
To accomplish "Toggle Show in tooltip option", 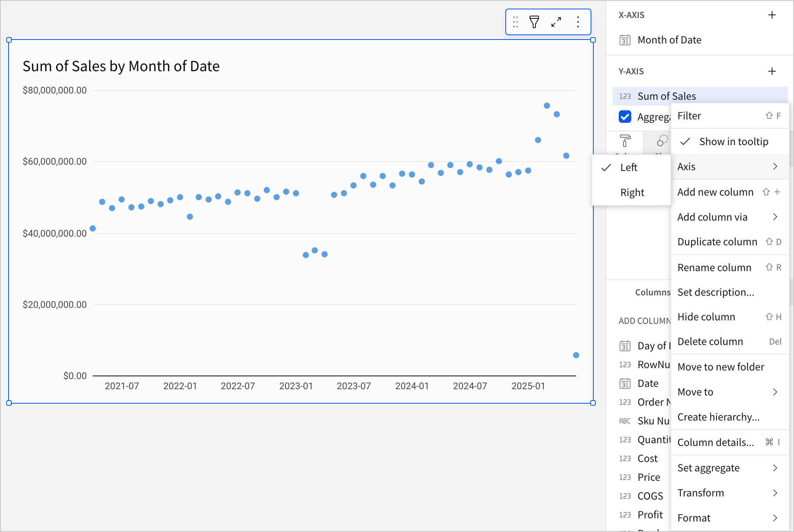I will 730,142.
